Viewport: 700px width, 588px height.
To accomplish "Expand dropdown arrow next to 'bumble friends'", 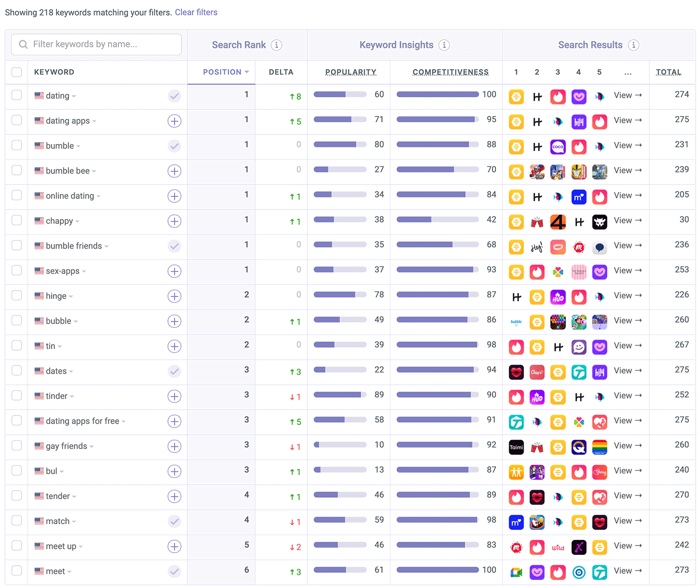I will (106, 247).
